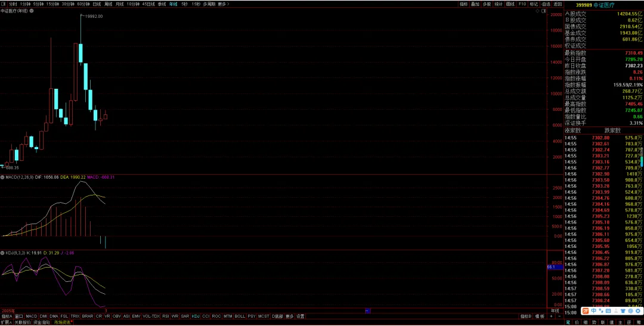Select OBV indicator tab
The height and width of the screenshot is (326, 644).
(117, 316)
